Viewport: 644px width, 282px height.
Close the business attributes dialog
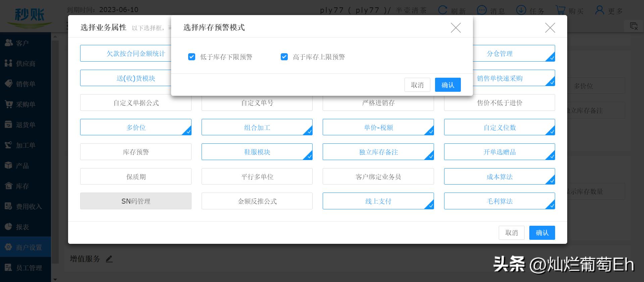click(550, 27)
